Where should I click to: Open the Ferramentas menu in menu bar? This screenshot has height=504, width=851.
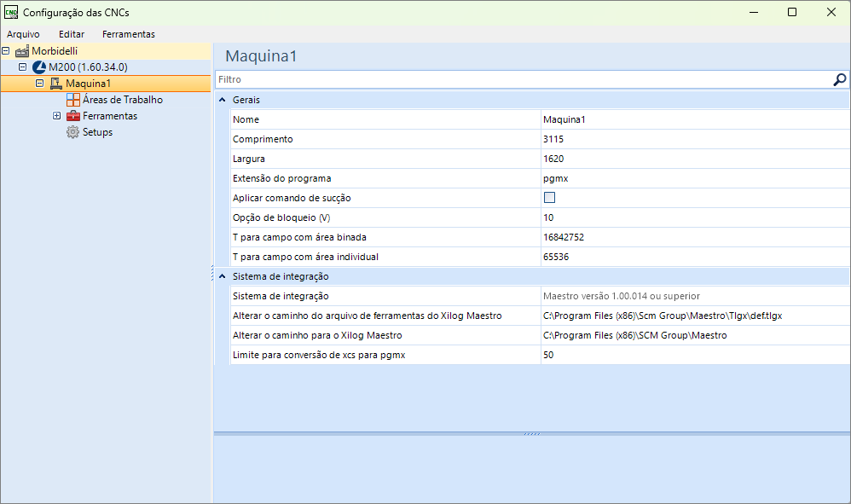pyautogui.click(x=129, y=34)
